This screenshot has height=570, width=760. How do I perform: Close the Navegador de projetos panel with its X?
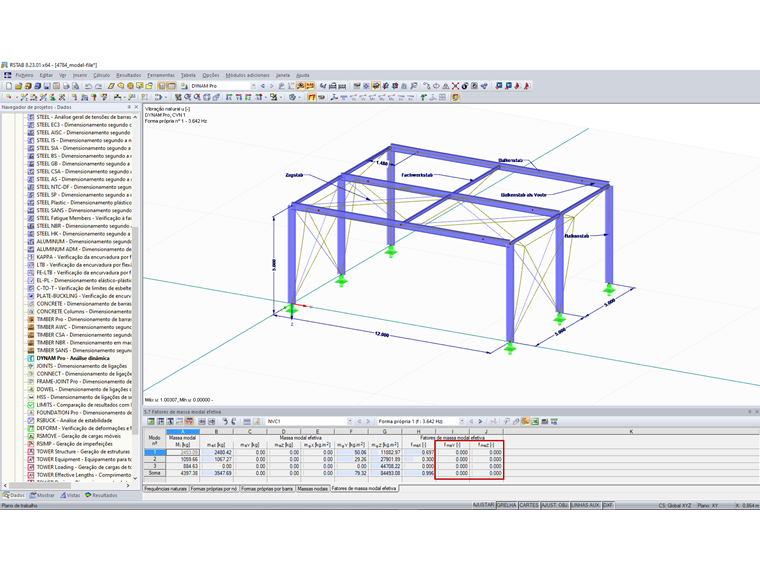(136, 107)
